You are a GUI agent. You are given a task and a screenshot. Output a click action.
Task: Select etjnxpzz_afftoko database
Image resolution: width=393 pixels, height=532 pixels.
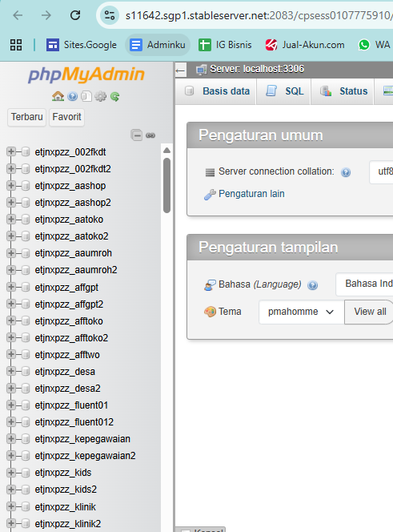(x=69, y=321)
